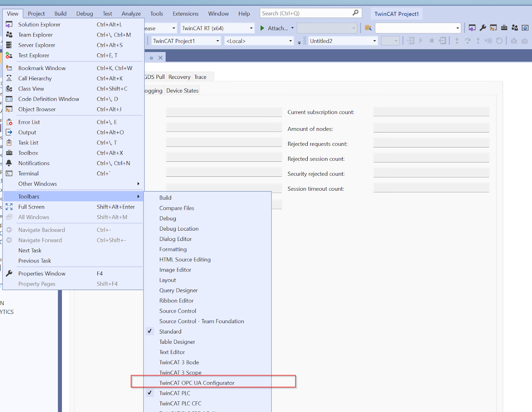532x412 pixels.
Task: Open the TwinCAT RT (x64) platform dropdown
Action: click(x=251, y=28)
